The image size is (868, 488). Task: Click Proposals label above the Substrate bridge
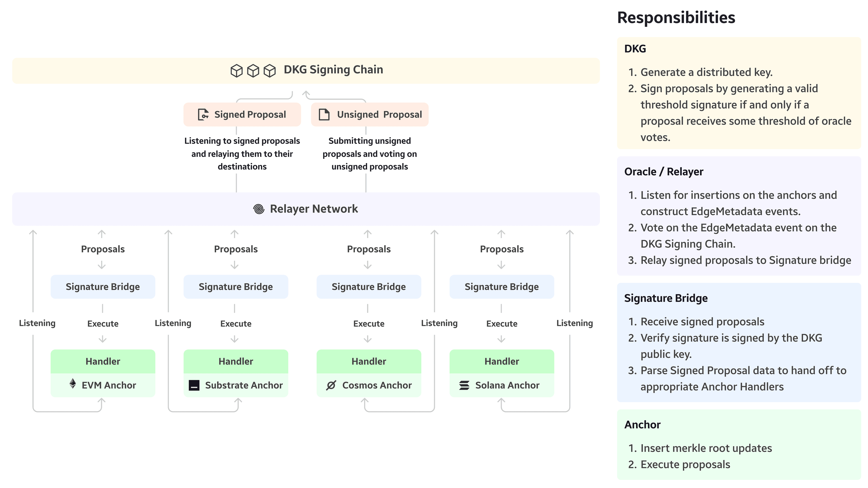(x=236, y=249)
